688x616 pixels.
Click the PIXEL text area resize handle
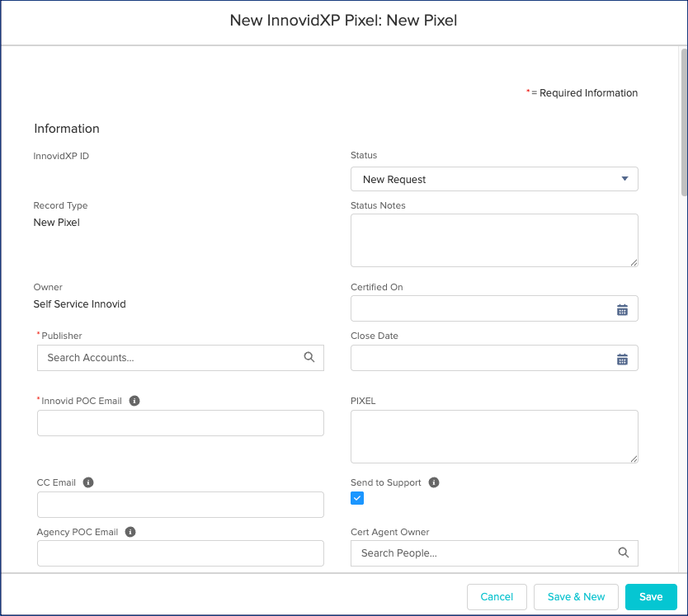[x=634, y=459]
